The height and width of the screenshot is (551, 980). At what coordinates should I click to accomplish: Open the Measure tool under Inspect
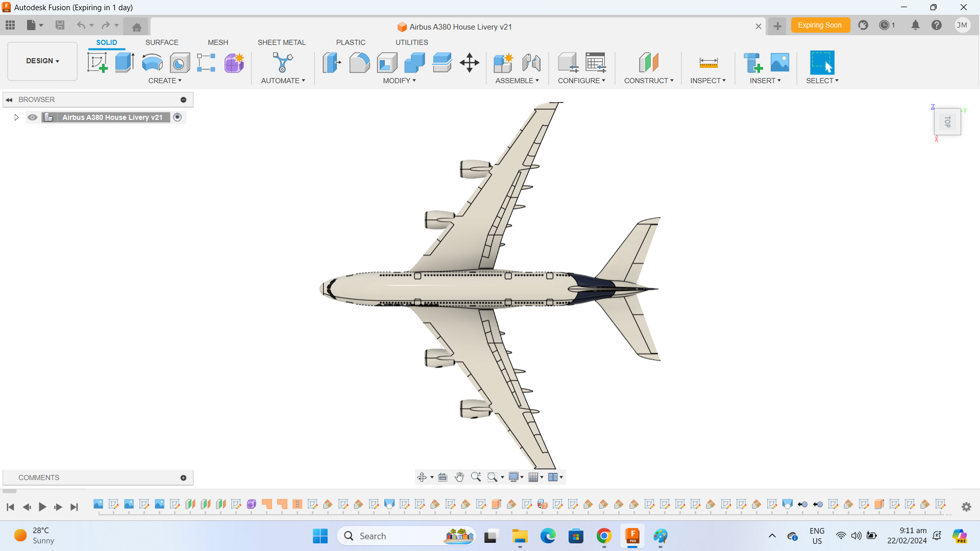(708, 62)
